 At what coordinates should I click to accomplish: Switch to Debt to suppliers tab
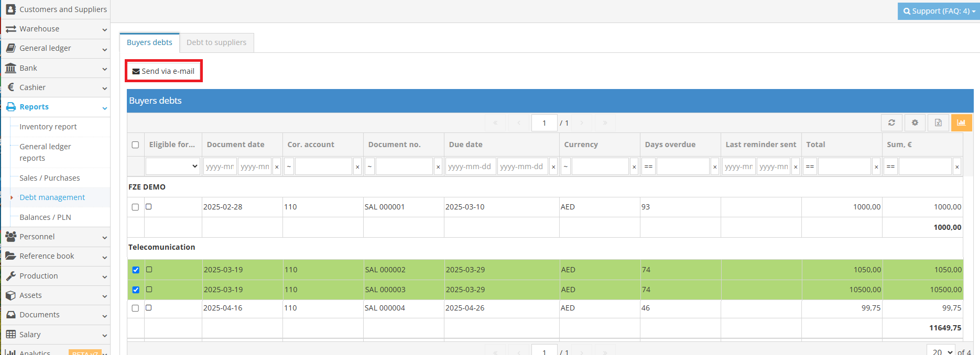click(216, 42)
